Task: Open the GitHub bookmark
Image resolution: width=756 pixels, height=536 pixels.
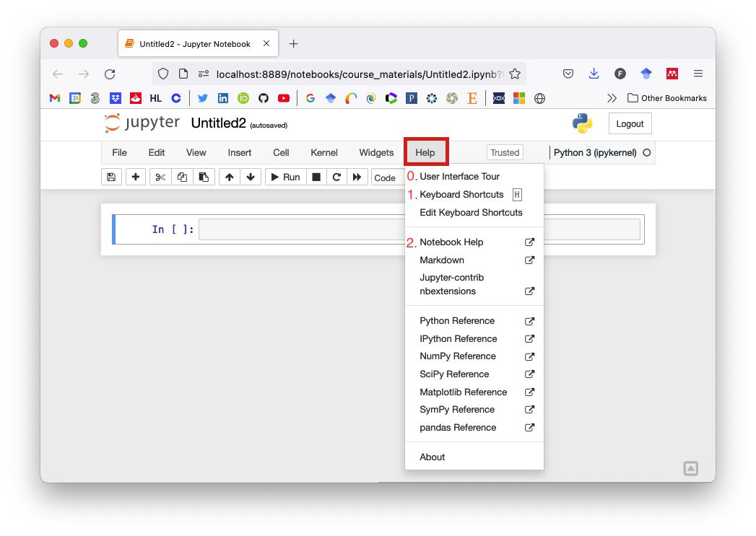Action: 264,98
